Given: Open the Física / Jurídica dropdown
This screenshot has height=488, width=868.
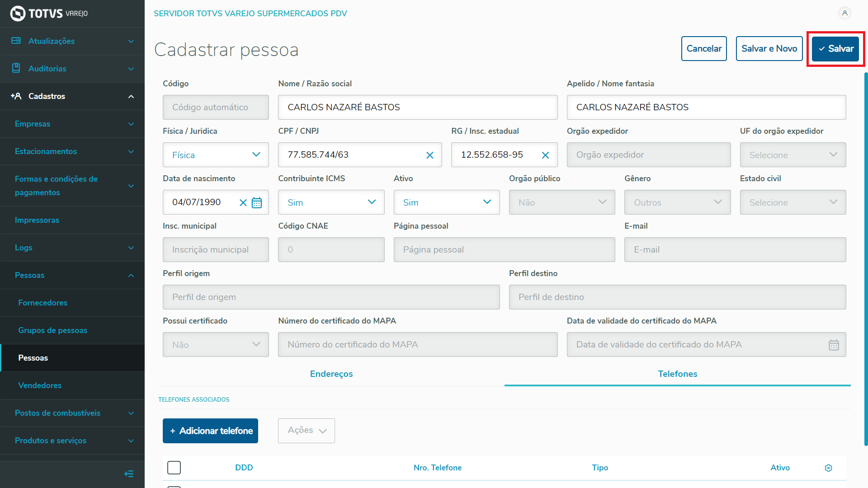Looking at the screenshot, I should point(216,155).
